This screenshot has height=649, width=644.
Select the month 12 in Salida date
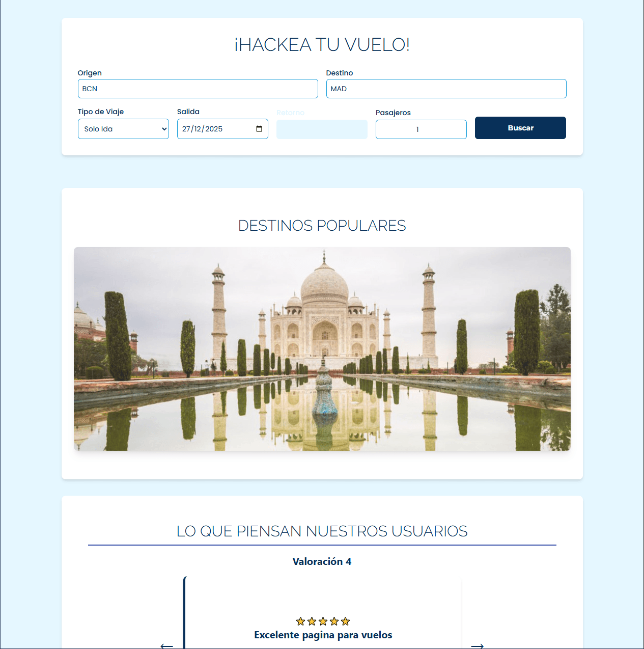198,129
